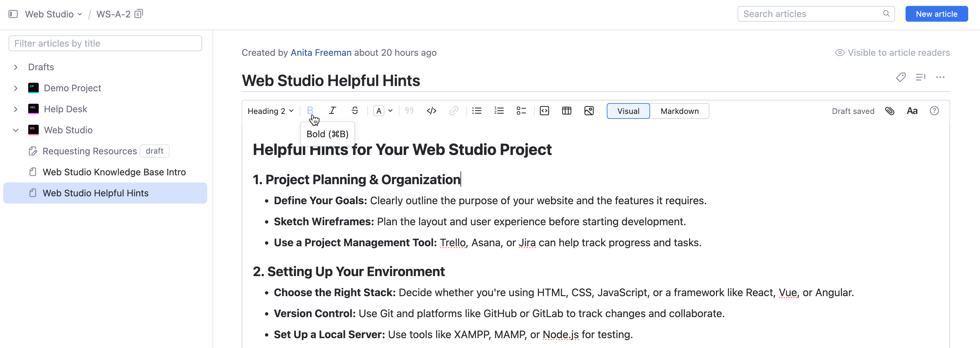
Task: Expand the Drafts section
Action: click(x=16, y=67)
